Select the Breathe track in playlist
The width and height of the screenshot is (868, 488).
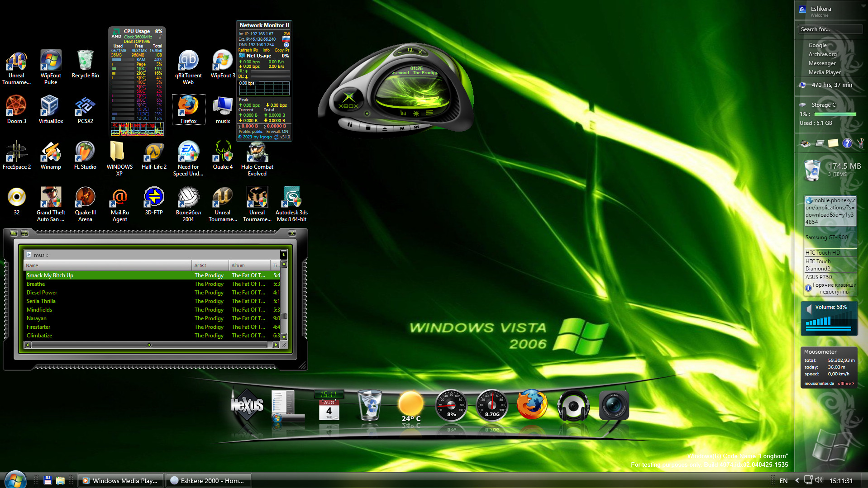152,284
